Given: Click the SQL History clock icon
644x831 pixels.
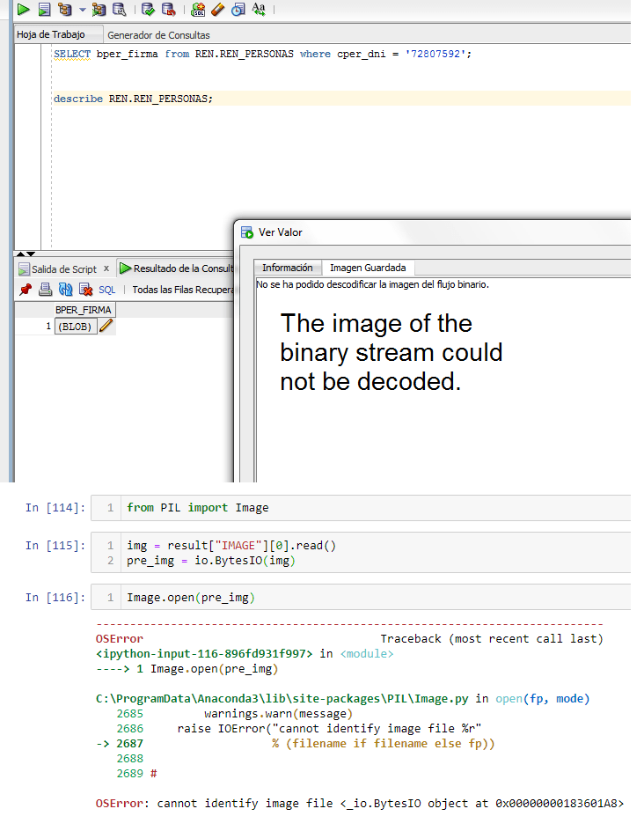Looking at the screenshot, I should click(x=238, y=9).
